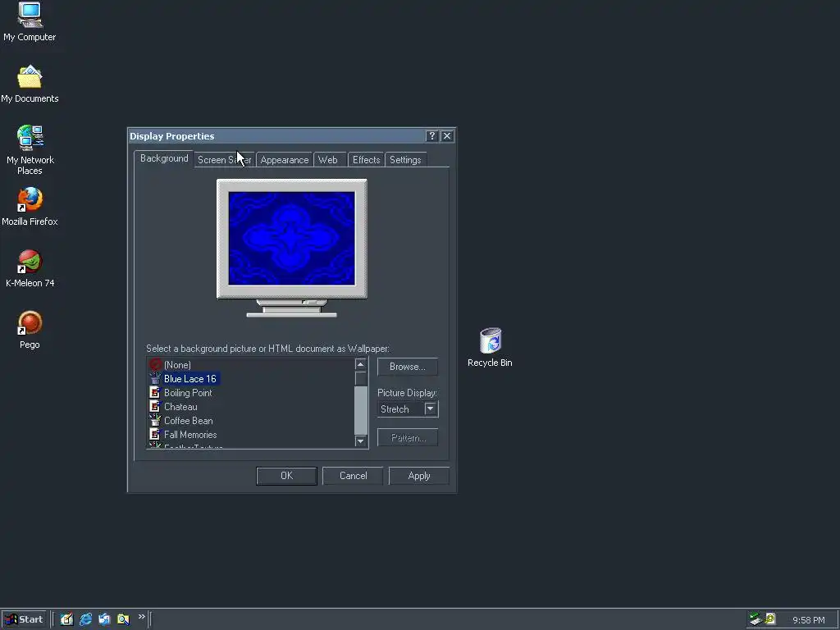Switch to the Web tab
The height and width of the screenshot is (630, 840).
click(x=328, y=160)
